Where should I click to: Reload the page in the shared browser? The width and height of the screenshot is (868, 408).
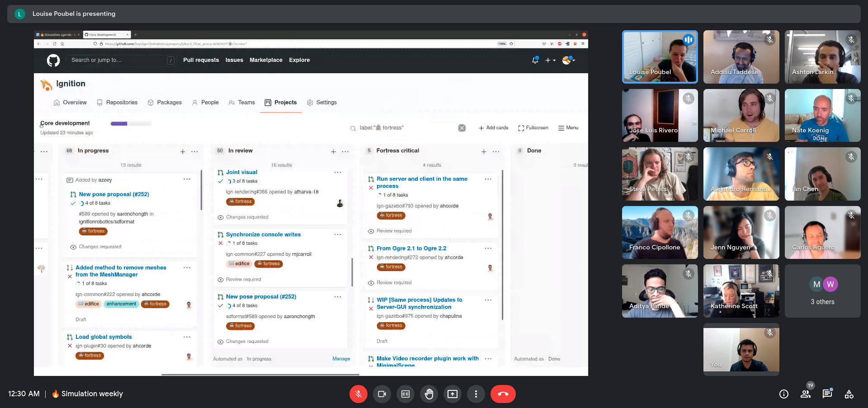click(x=55, y=44)
